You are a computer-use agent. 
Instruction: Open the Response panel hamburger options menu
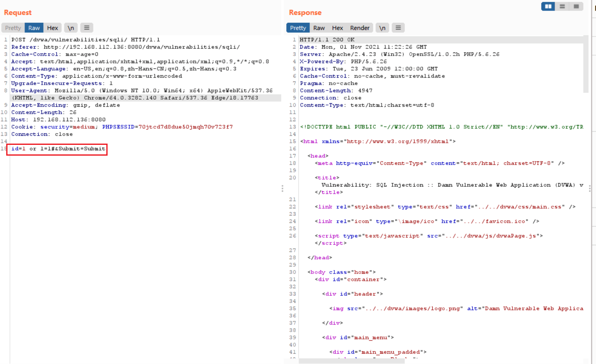coord(398,28)
